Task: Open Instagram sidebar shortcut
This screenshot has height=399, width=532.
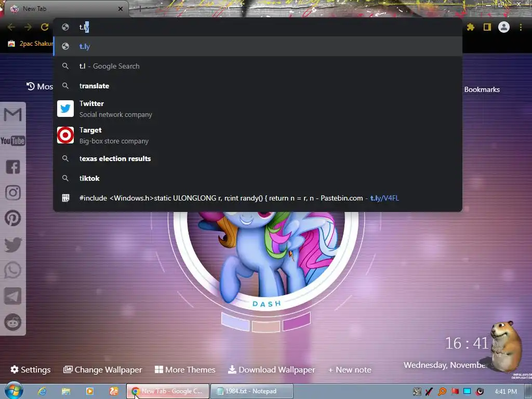Action: tap(13, 193)
